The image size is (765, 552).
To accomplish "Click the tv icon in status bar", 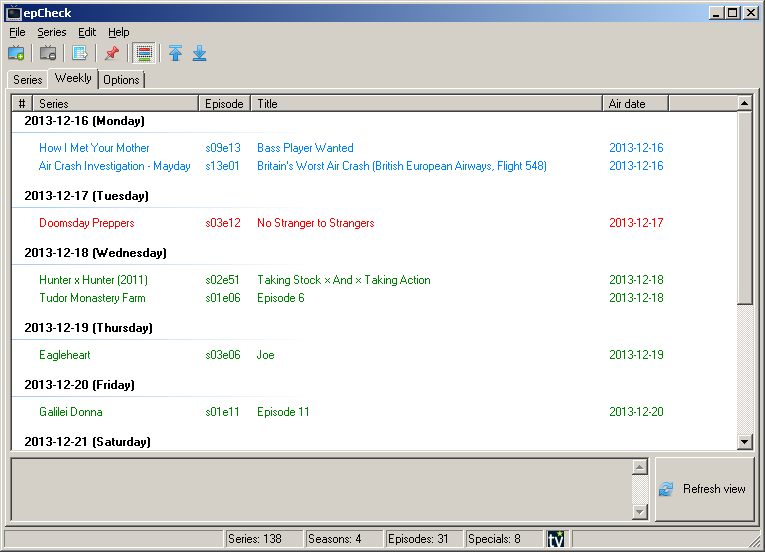I will (555, 539).
